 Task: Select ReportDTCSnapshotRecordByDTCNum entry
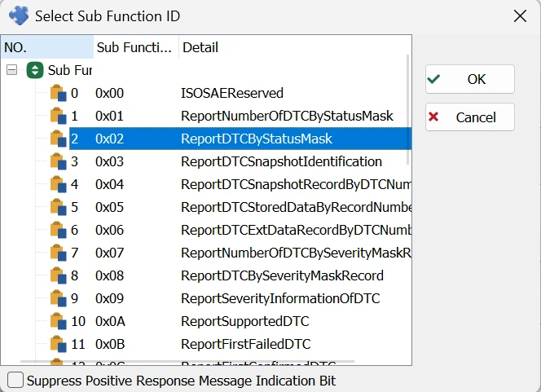pos(296,184)
